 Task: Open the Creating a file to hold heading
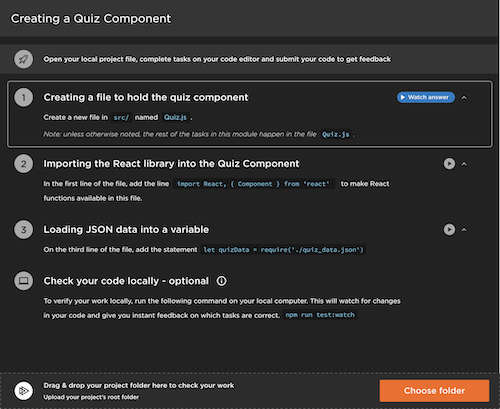[x=146, y=97]
